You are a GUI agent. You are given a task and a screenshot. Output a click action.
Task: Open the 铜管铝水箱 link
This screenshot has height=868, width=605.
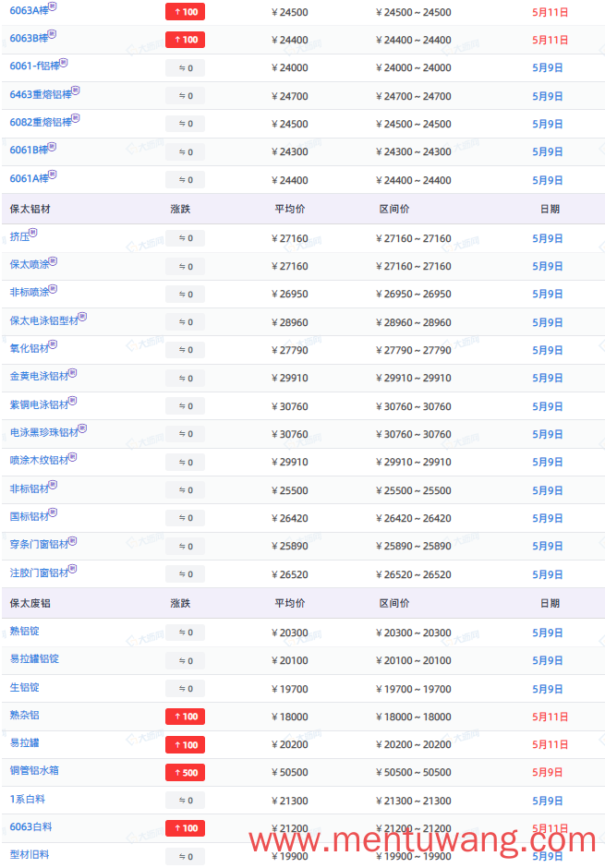click(x=34, y=770)
